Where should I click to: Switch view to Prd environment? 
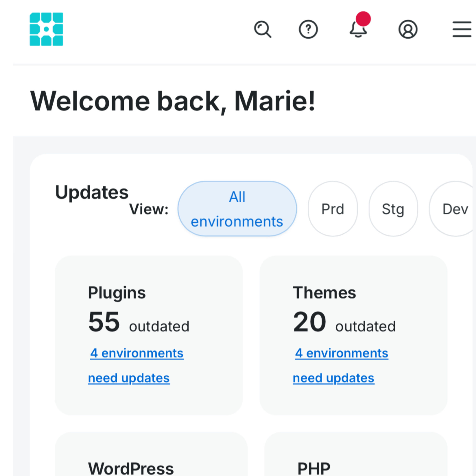[x=333, y=209]
